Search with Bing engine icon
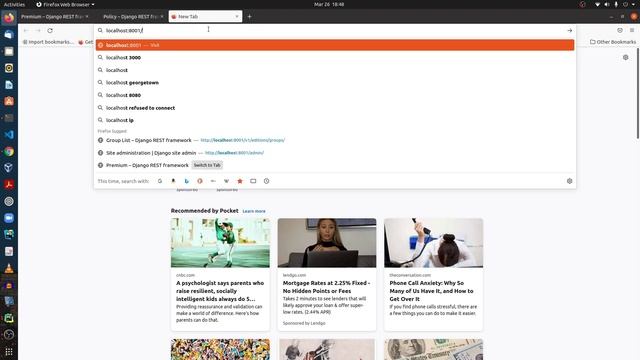Viewport: 640px width, 360px height. (x=187, y=181)
